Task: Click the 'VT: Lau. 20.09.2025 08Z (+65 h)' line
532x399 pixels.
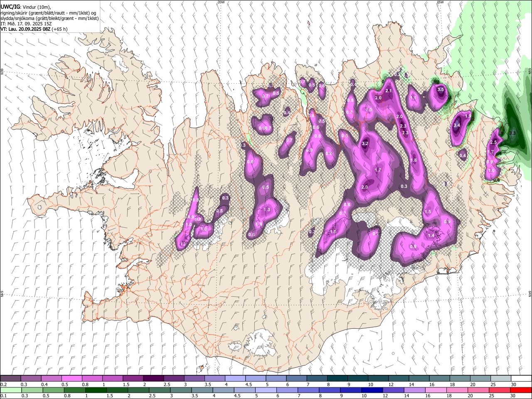Action: coord(34,29)
